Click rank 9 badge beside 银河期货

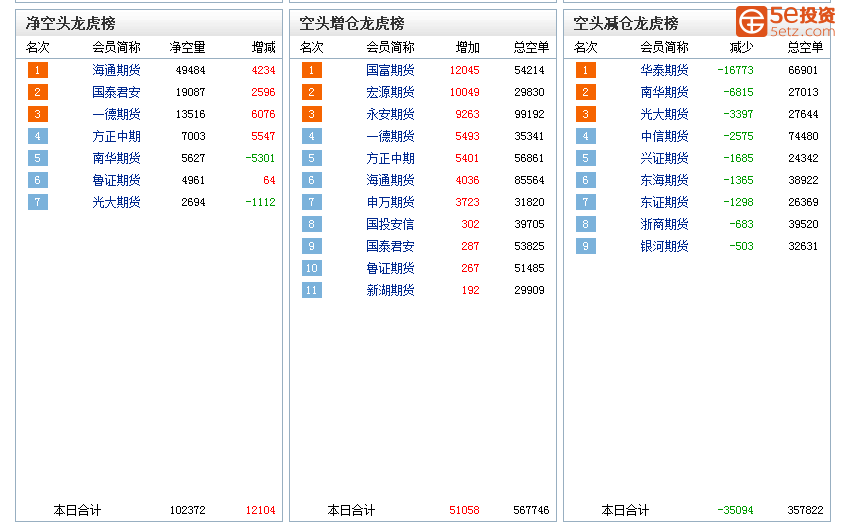(585, 246)
